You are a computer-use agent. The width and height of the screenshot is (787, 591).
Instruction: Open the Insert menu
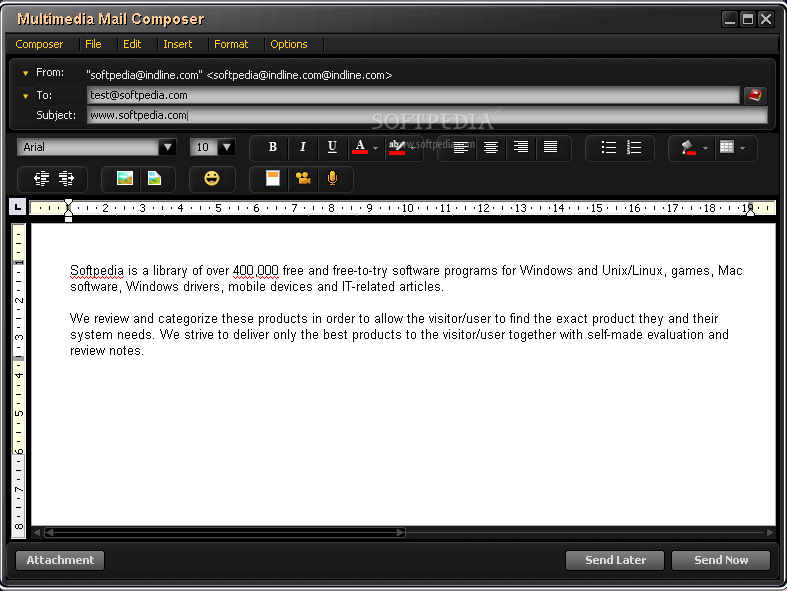[178, 44]
